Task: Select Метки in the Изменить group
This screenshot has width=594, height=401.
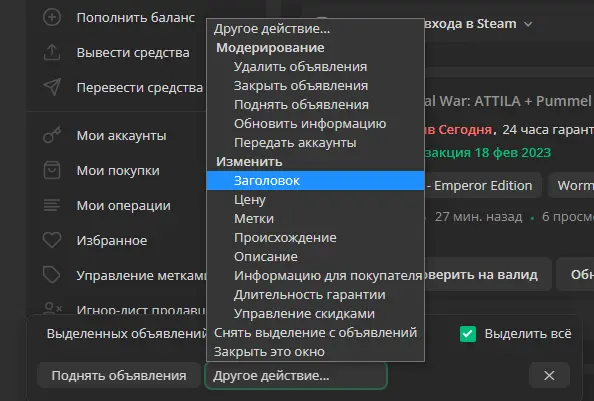Action: pos(315,218)
